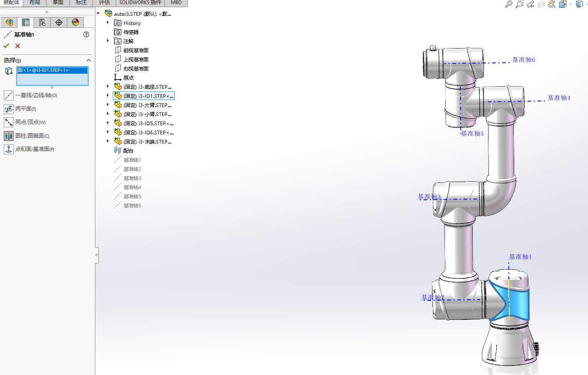
Task: Switch to the FeatureManager design tree tab
Action: 9,22
